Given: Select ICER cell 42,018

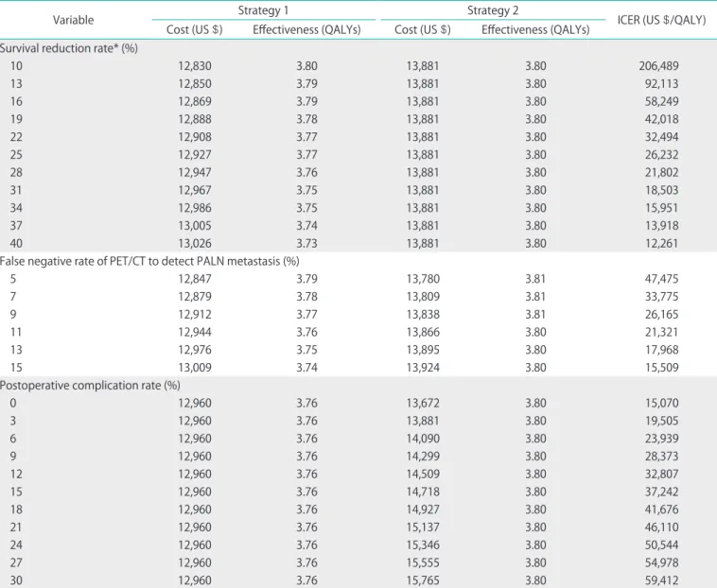Looking at the screenshot, I should point(662,119).
